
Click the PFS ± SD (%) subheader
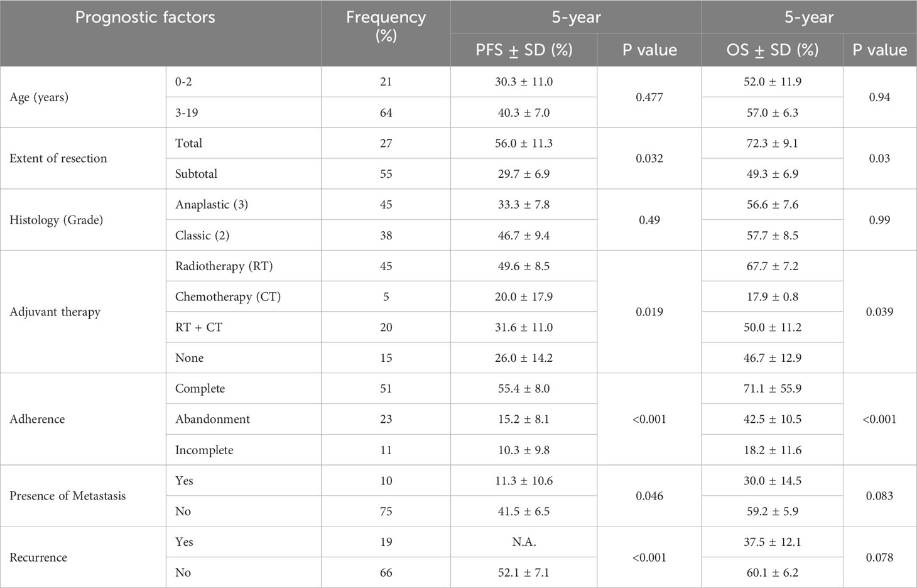(x=524, y=50)
